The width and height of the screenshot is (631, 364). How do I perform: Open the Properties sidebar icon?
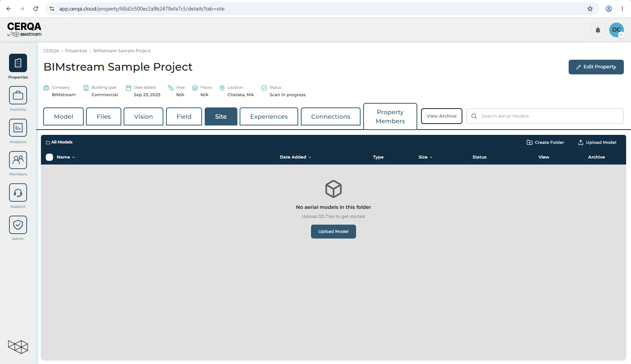tap(18, 63)
